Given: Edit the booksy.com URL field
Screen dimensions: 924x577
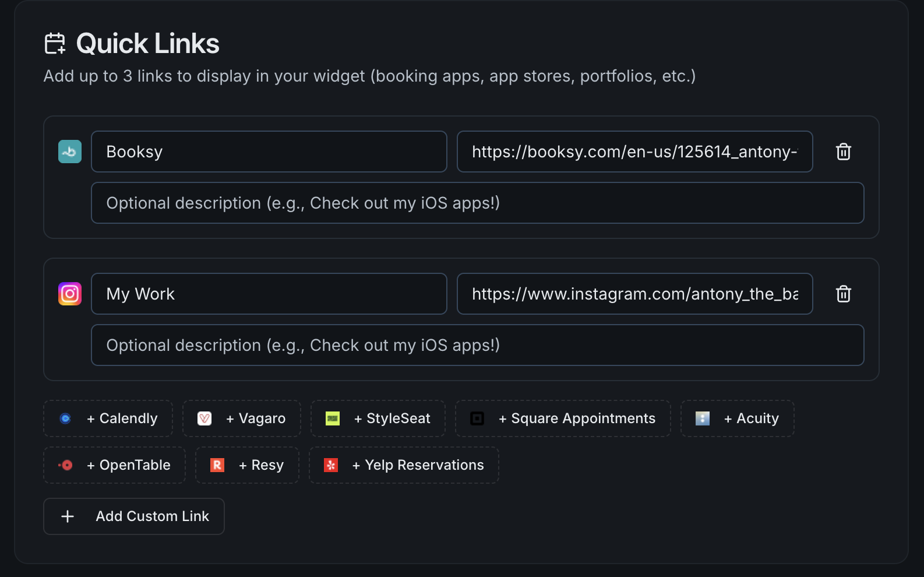Looking at the screenshot, I should [635, 152].
